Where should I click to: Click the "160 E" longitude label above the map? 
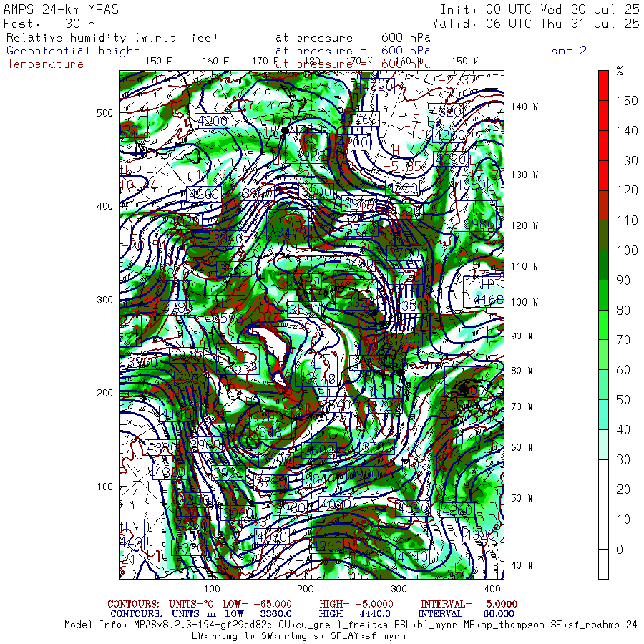tap(215, 62)
